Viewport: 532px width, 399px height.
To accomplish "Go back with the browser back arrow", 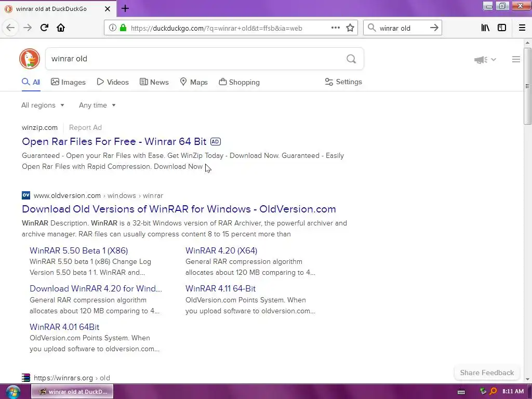I will (x=10, y=28).
